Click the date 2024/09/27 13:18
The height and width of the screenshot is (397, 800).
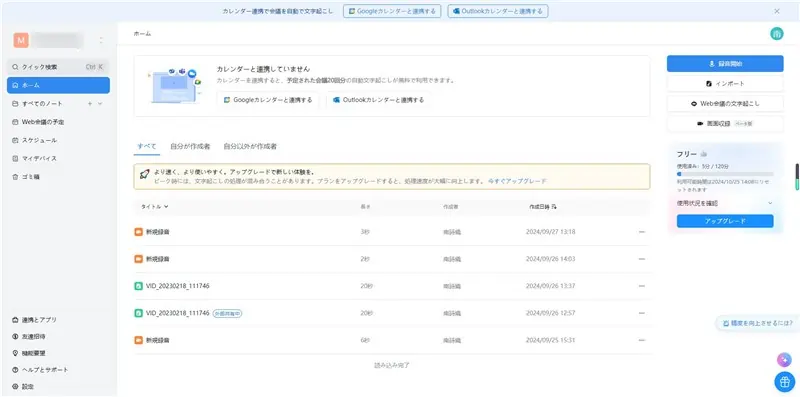pyautogui.click(x=551, y=232)
